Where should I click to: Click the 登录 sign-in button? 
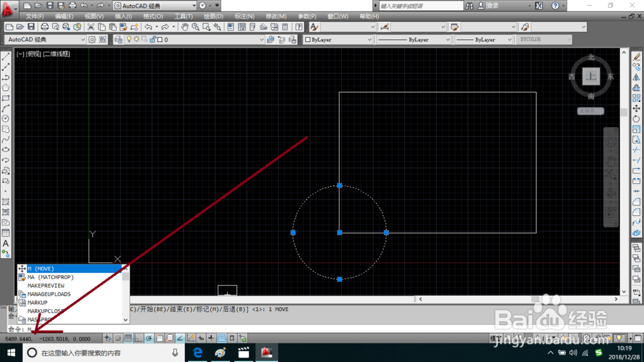(489, 6)
